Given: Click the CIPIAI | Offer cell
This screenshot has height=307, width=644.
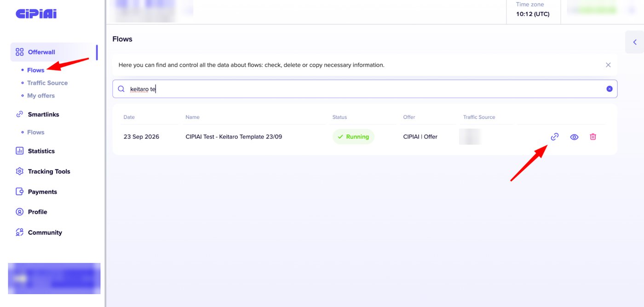Looking at the screenshot, I should point(420,136).
